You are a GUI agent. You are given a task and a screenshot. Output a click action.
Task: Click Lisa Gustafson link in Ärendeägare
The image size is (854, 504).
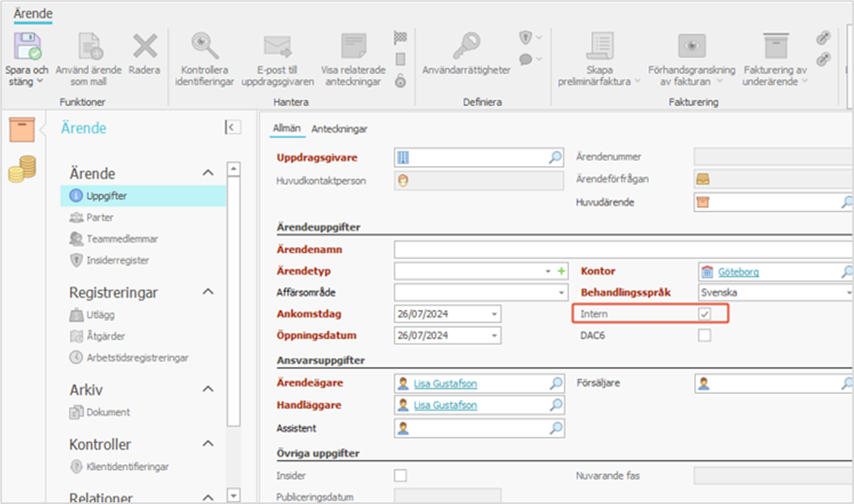445,384
